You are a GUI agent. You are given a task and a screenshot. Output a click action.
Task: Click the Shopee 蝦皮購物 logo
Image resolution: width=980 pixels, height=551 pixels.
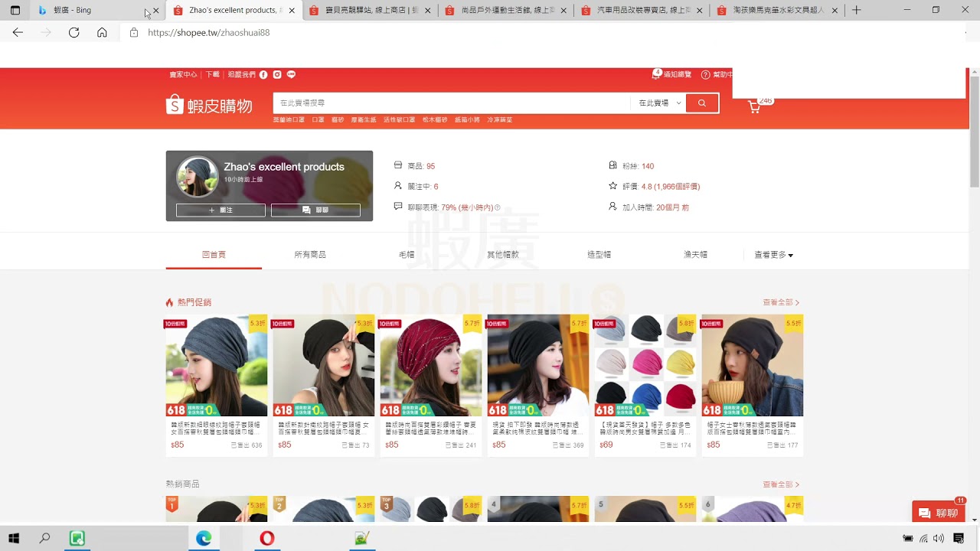(209, 106)
